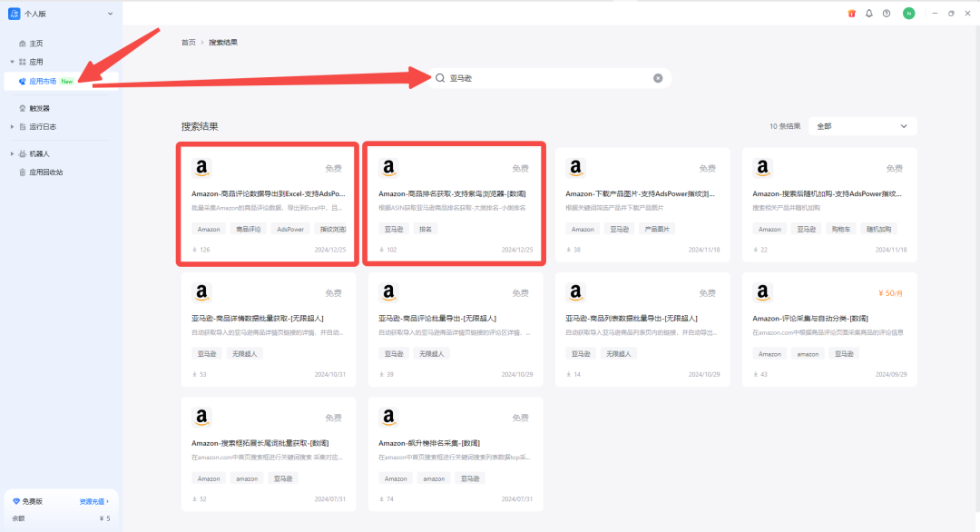Screen dimensions: 980x532
Task: Open Amazon-搜索后随机加购 card title
Action: coord(827,193)
